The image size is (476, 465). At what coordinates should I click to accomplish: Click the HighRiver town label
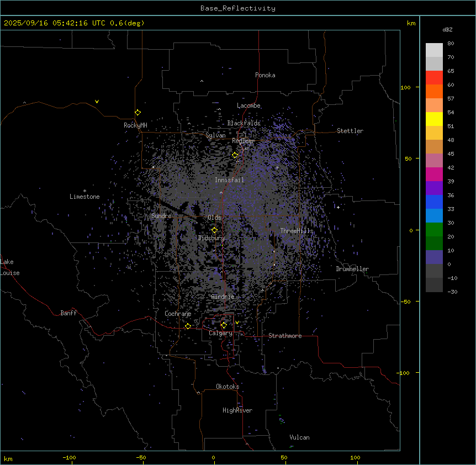tap(237, 410)
